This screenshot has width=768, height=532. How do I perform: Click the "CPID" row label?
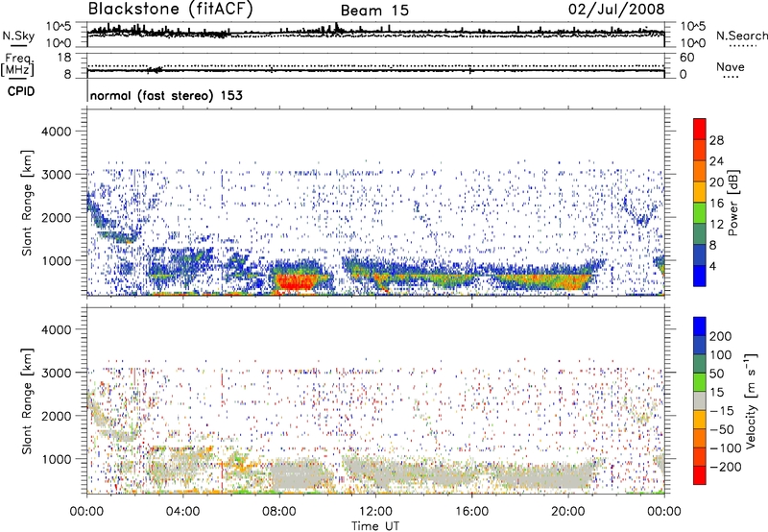click(x=20, y=91)
